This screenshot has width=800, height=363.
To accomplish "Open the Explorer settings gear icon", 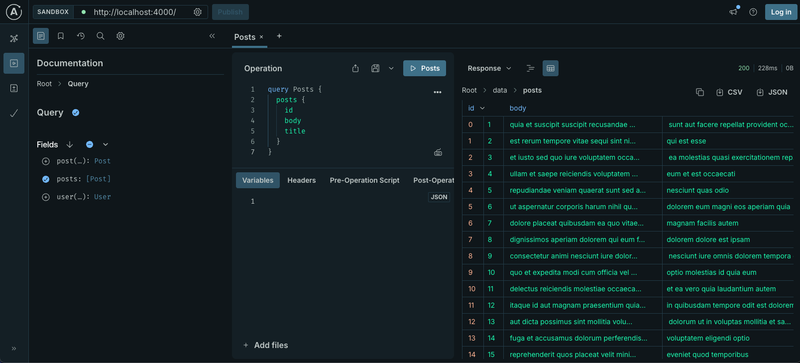I will [x=120, y=36].
